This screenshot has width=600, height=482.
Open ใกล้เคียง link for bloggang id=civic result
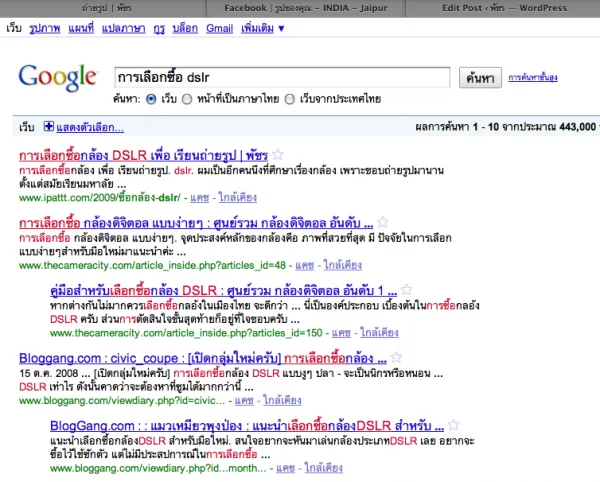[282, 401]
